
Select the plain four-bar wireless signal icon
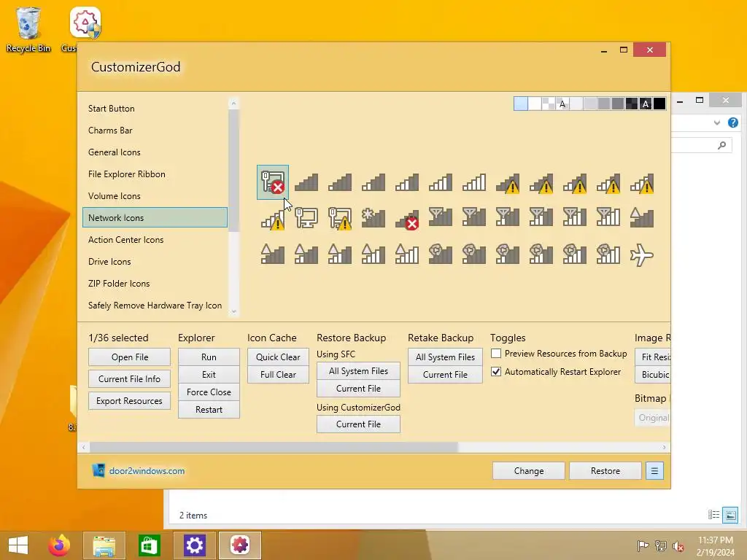[x=440, y=182]
